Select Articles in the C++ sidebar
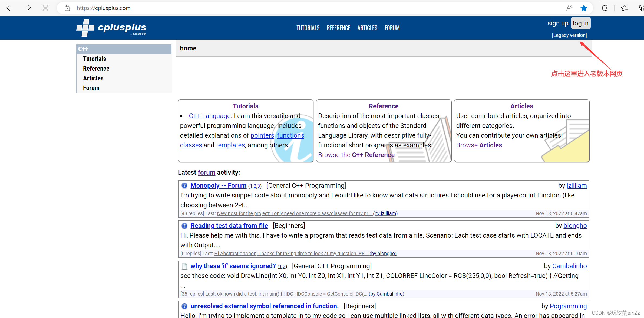644x318 pixels. (93, 78)
